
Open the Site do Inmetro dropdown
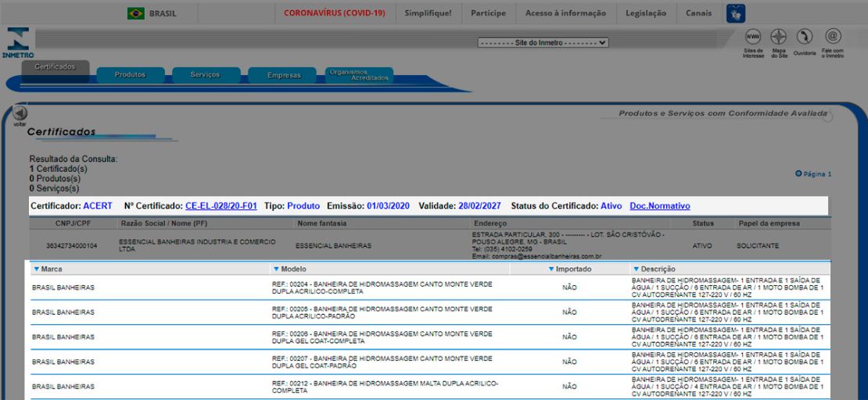(543, 43)
